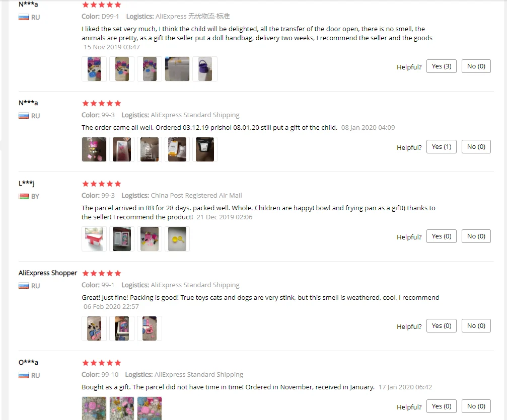Viewport: 507px width, 420px height.
Task: Click Yes (0) on AliExpress Shopper's review
Action: click(x=441, y=325)
